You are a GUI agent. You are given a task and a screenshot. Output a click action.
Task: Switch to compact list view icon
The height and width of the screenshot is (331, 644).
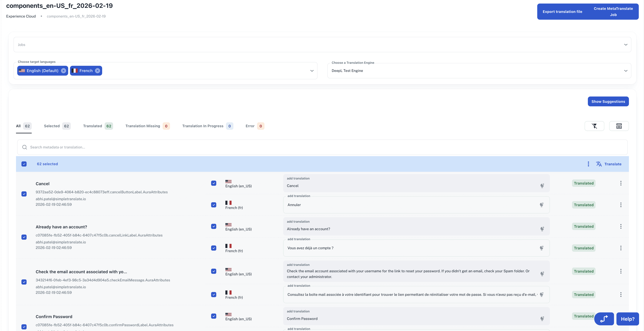coord(619,126)
